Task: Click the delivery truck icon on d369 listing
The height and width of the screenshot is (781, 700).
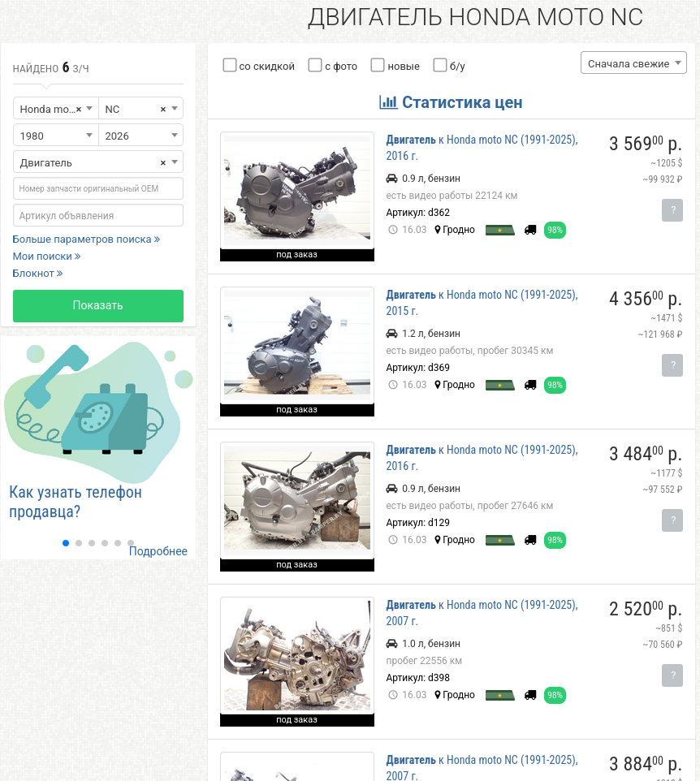Action: pyautogui.click(x=530, y=385)
